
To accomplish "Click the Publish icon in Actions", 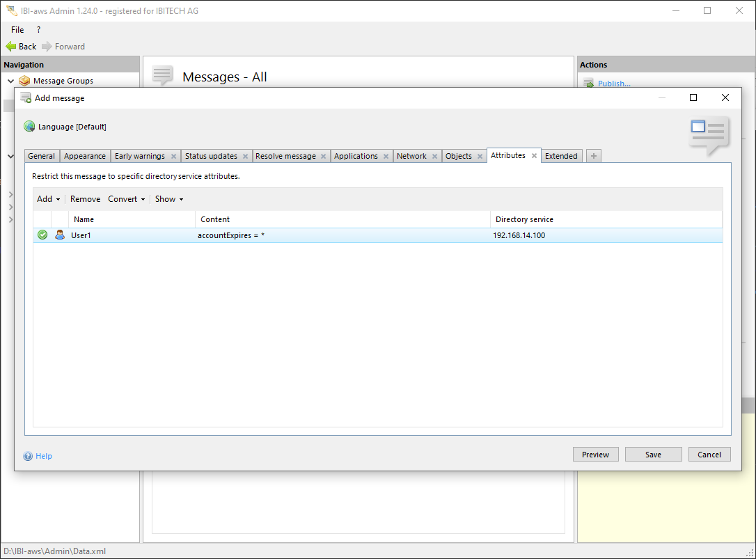I will click(x=588, y=84).
